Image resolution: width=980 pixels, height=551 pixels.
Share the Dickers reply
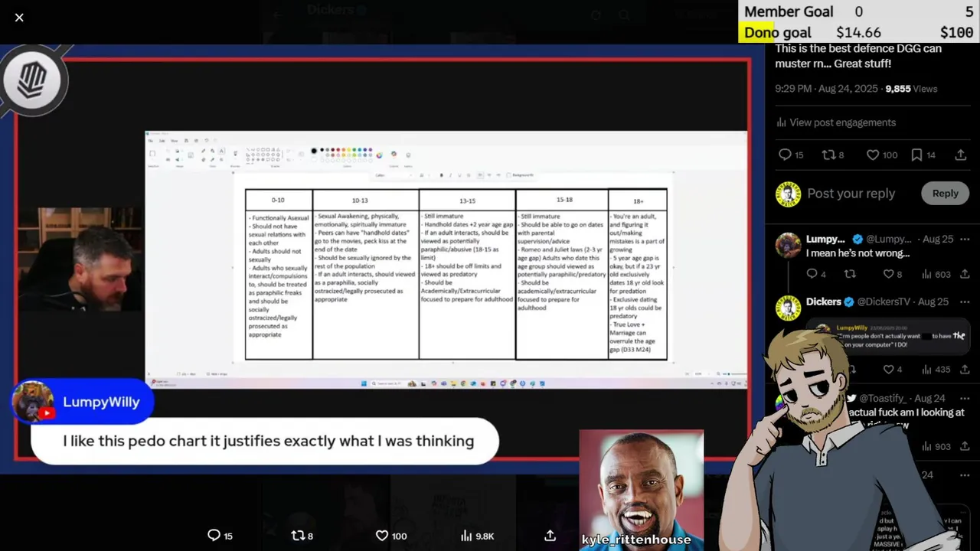coord(965,370)
